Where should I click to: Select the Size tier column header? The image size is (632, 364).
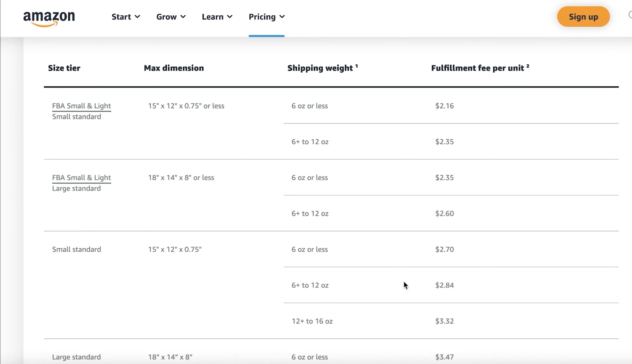(x=64, y=68)
